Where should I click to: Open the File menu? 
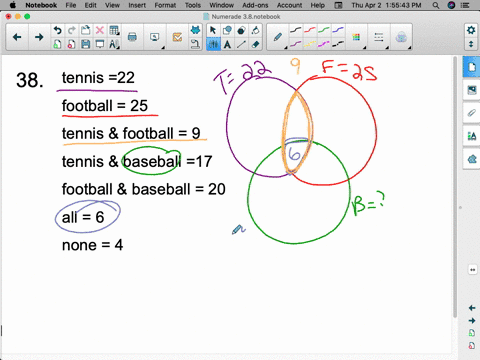click(x=71, y=5)
